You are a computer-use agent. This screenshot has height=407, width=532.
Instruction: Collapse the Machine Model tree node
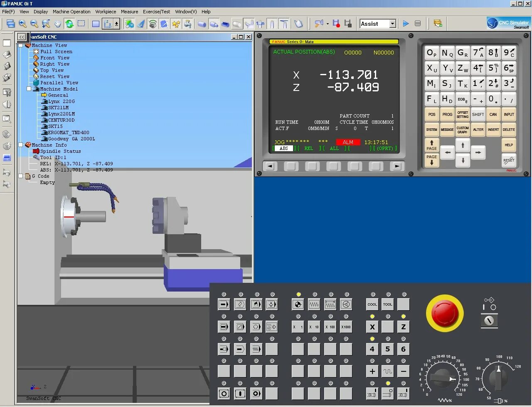pyautogui.click(x=29, y=89)
